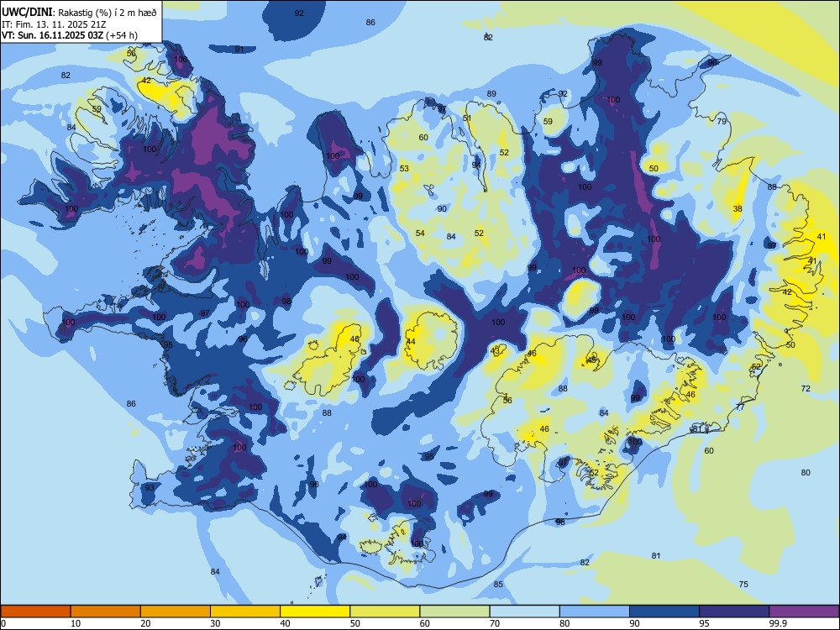Click the '43' humidity value on map
Screen dimensions: 840x630
(495, 351)
